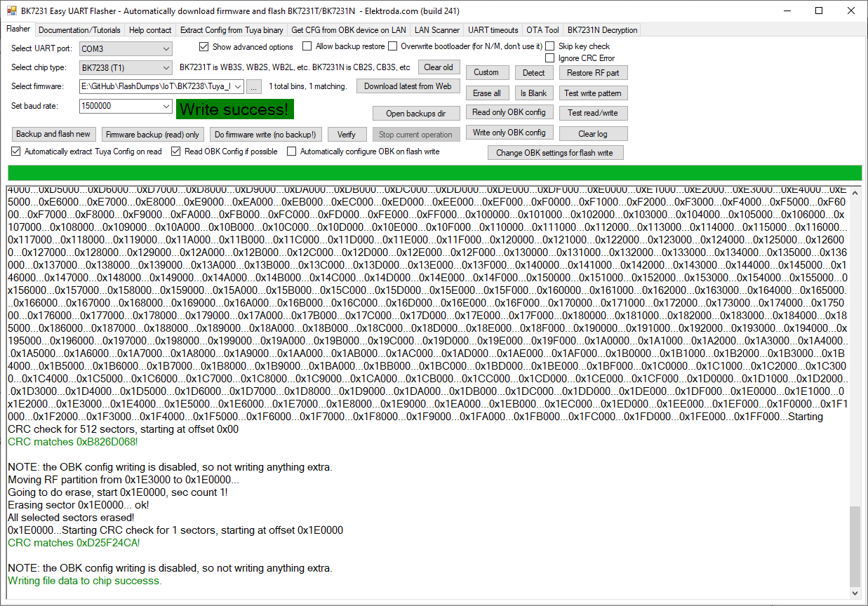Click the 'Write success!' status label
The height and width of the screenshot is (606, 868).
(x=235, y=109)
